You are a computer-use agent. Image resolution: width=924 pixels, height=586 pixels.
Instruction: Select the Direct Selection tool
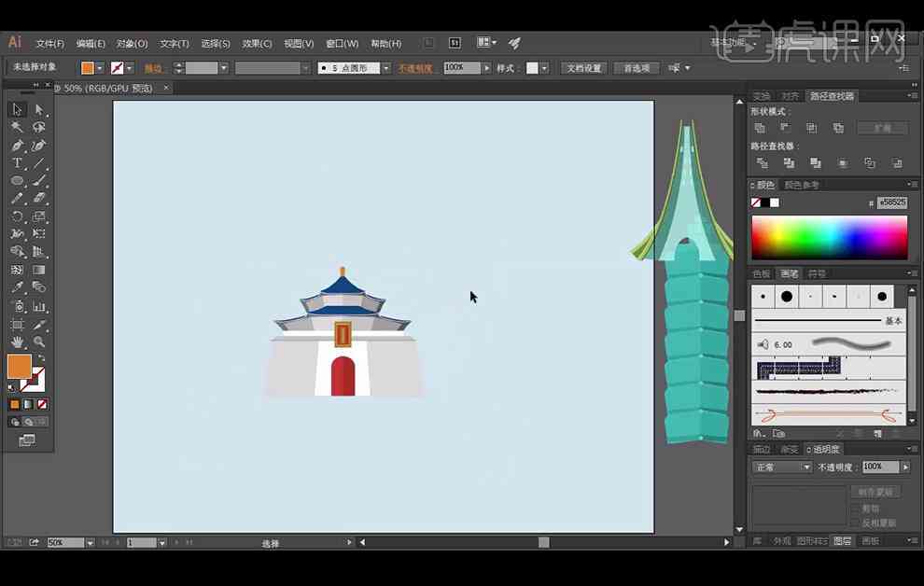(x=39, y=109)
